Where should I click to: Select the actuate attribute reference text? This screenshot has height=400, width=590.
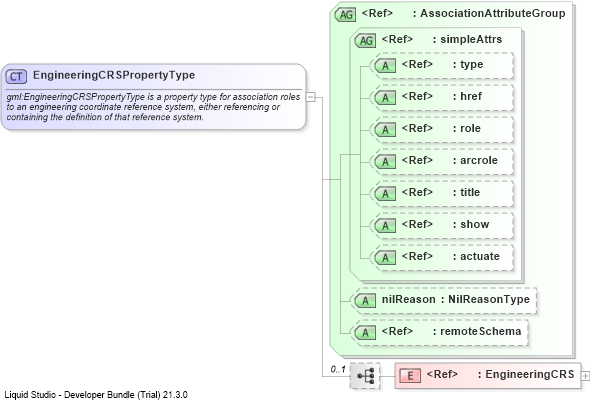(451, 256)
